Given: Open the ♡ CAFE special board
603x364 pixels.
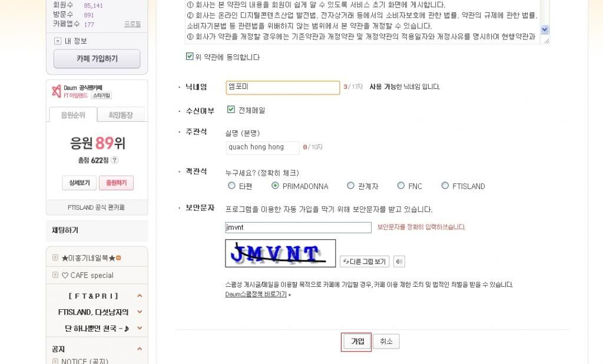Looking at the screenshot, I should coord(91,275).
